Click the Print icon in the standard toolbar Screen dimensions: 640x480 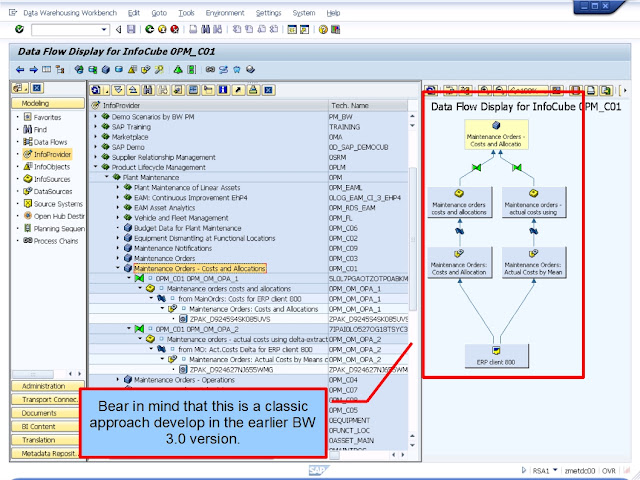tap(193, 29)
